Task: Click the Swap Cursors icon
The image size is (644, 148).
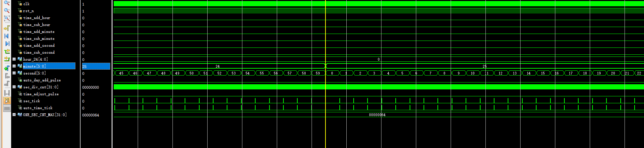Action: pyautogui.click(x=7, y=93)
